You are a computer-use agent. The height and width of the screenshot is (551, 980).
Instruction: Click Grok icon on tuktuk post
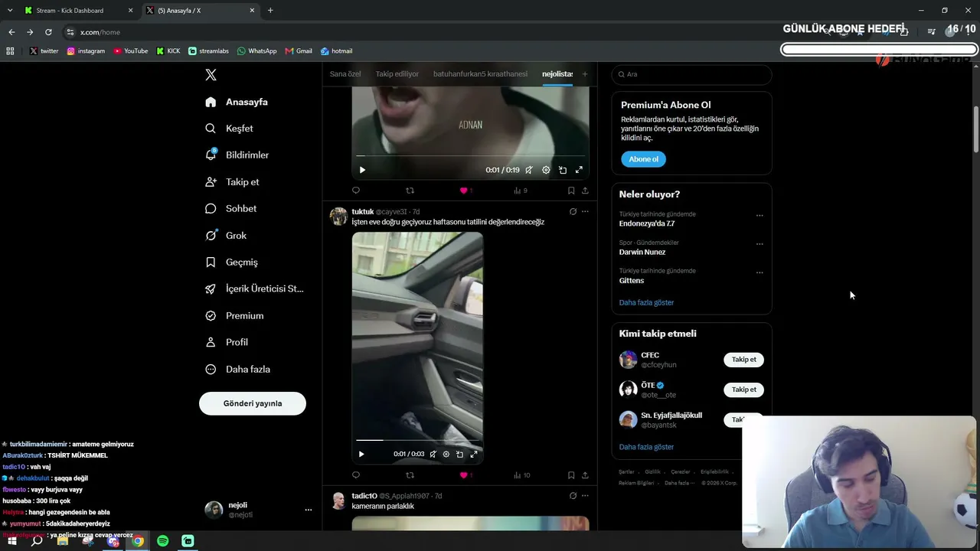[573, 211]
